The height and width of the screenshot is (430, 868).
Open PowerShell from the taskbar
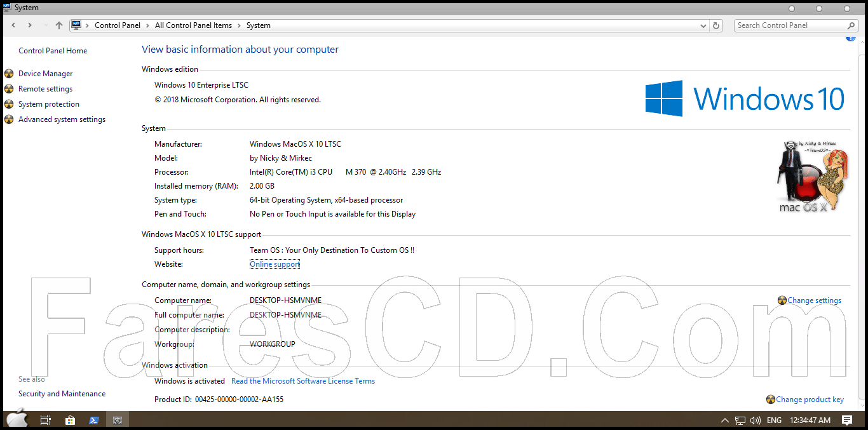(x=93, y=420)
